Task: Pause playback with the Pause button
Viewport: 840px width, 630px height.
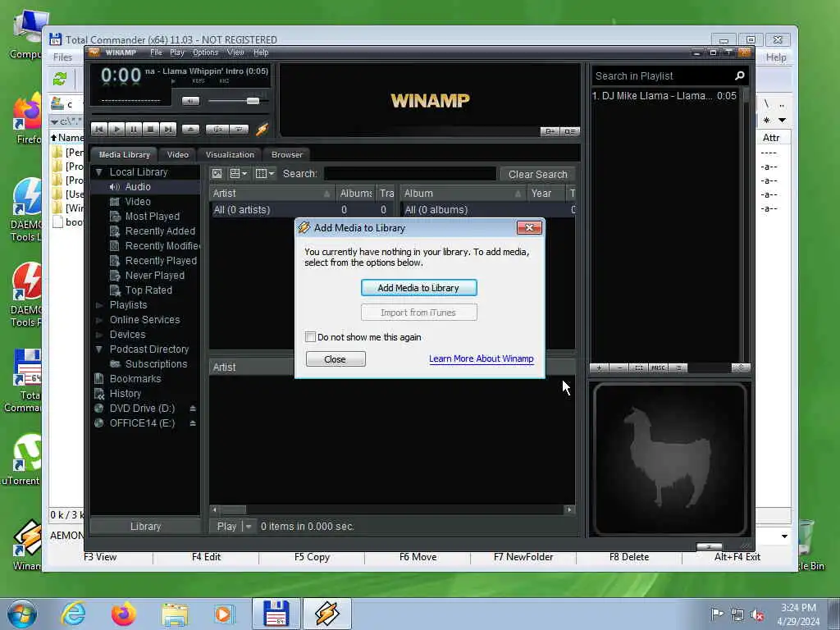Action: [x=134, y=129]
